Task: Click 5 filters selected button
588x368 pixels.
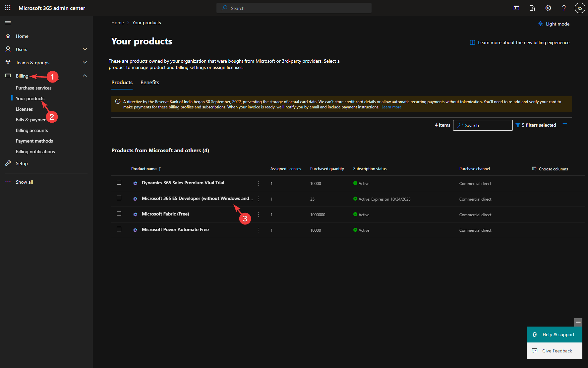Action: point(536,125)
